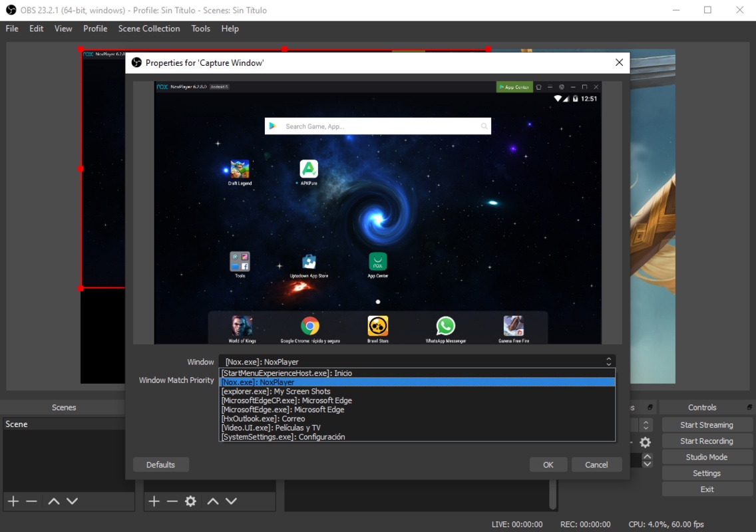Undock the Controls panel using its title icon

pos(750,407)
